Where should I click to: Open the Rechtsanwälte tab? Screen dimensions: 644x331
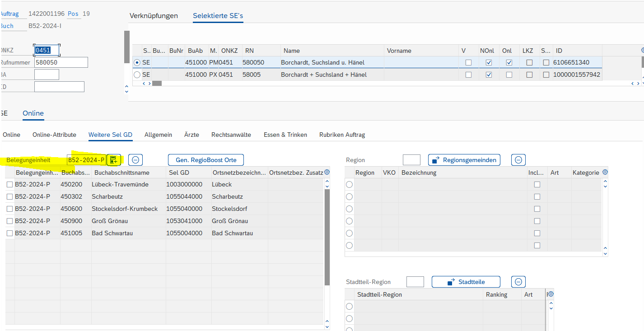pos(231,135)
